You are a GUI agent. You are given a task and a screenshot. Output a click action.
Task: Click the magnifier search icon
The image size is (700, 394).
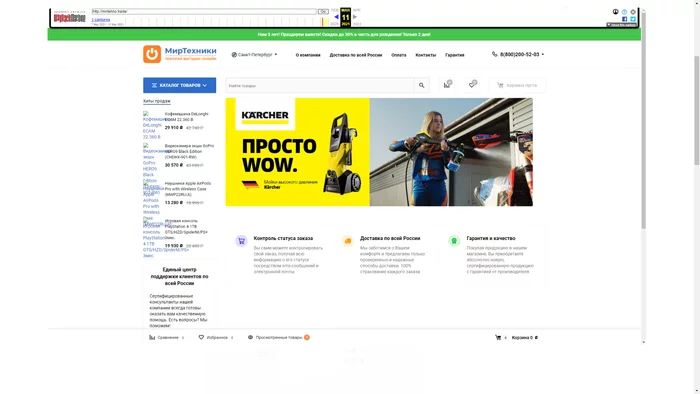coord(421,85)
